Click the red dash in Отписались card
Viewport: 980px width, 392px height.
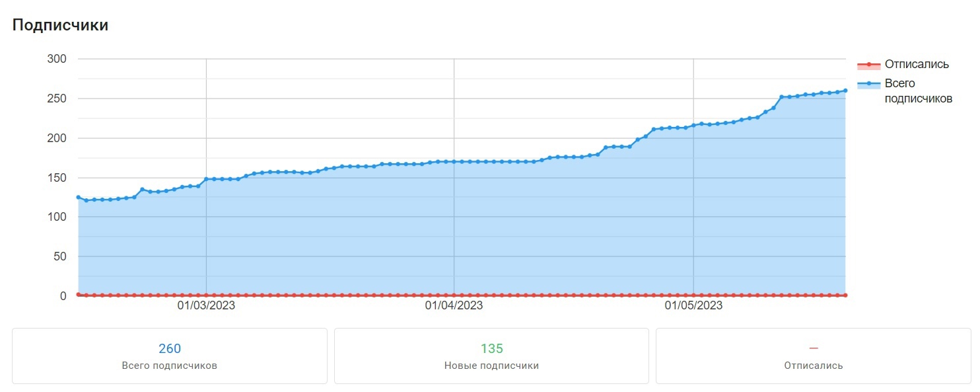(x=814, y=348)
